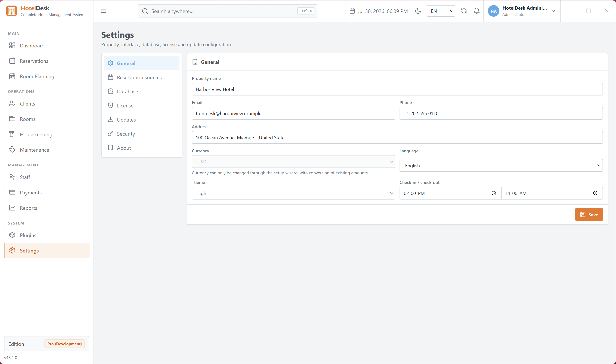Save the general settings
The width and height of the screenshot is (616, 364).
588,214
